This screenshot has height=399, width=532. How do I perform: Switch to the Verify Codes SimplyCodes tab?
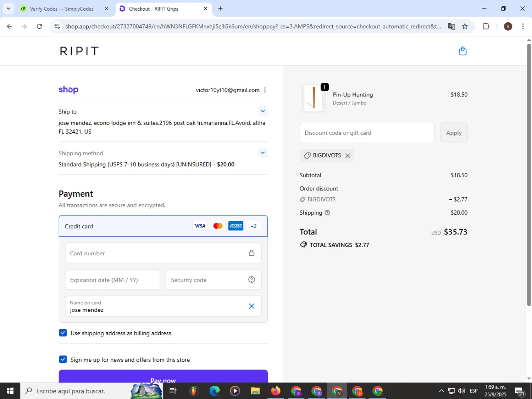click(x=62, y=9)
